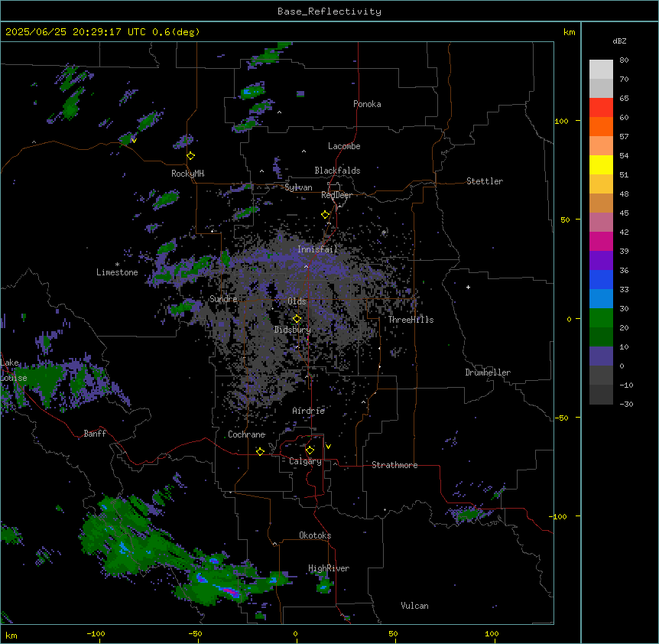This screenshot has width=659, height=644.
Task: Click the 45 value on the dBZ scale
Action: point(624,213)
